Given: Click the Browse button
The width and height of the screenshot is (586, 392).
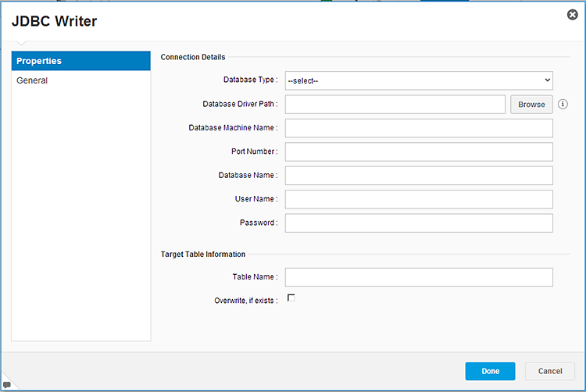Looking at the screenshot, I should [531, 105].
